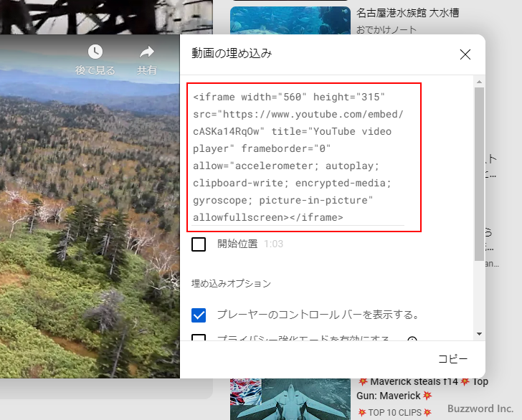Click the 埋め込みオプション heading text

[231, 284]
